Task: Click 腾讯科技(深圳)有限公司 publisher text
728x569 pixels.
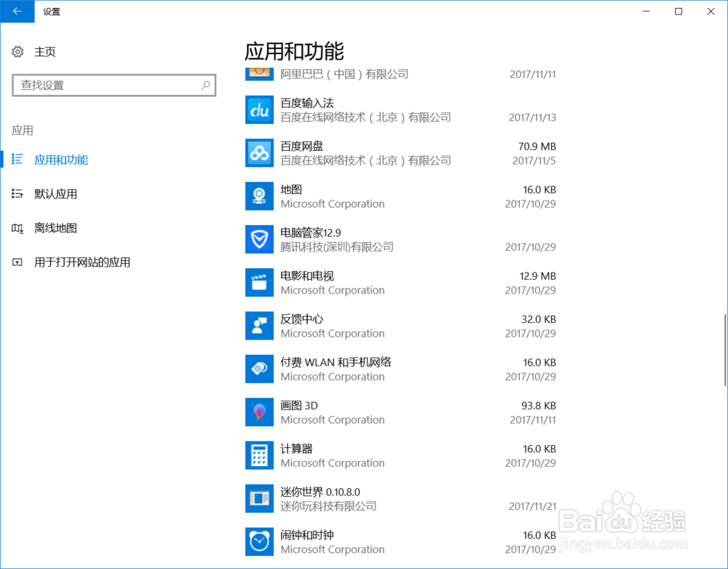Action: pos(337,247)
